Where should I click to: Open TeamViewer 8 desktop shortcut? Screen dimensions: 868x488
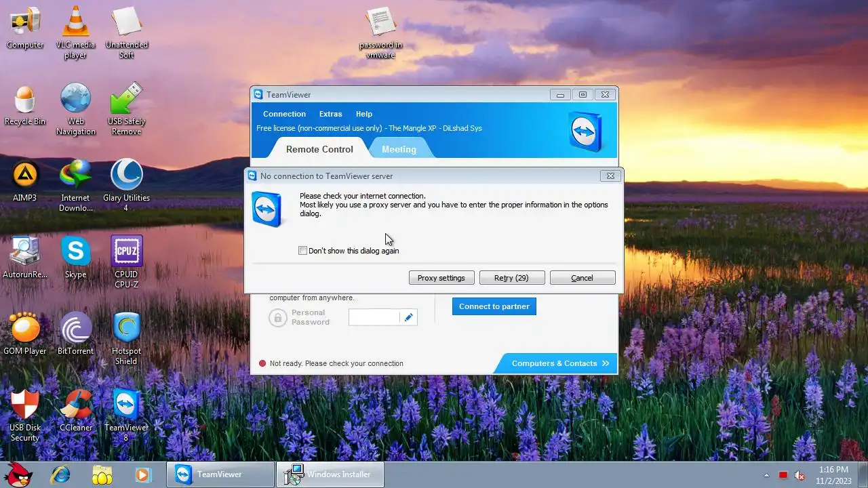[126, 415]
